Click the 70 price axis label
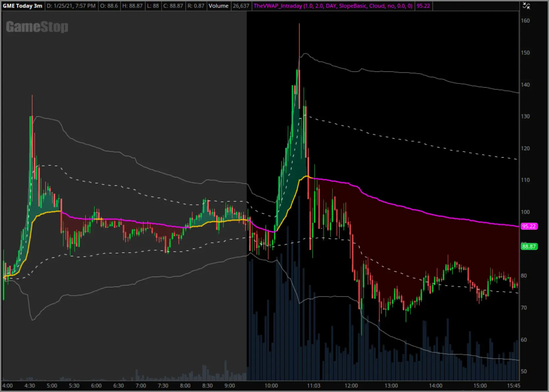This screenshot has height=392, width=549. coord(524,308)
